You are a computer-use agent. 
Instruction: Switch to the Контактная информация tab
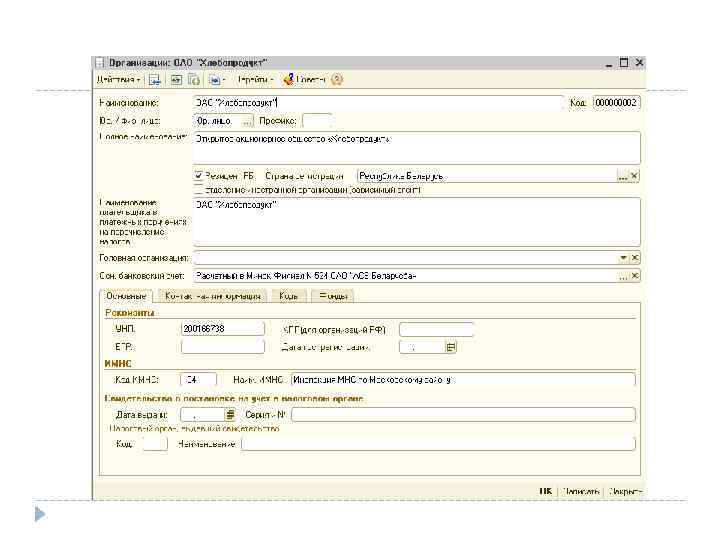pyautogui.click(x=213, y=296)
